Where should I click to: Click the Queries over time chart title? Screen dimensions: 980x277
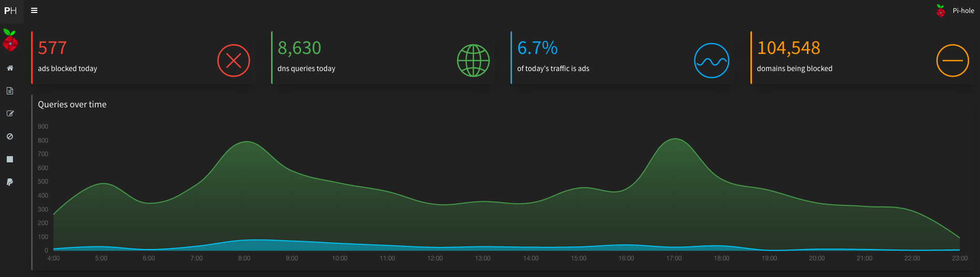click(72, 104)
